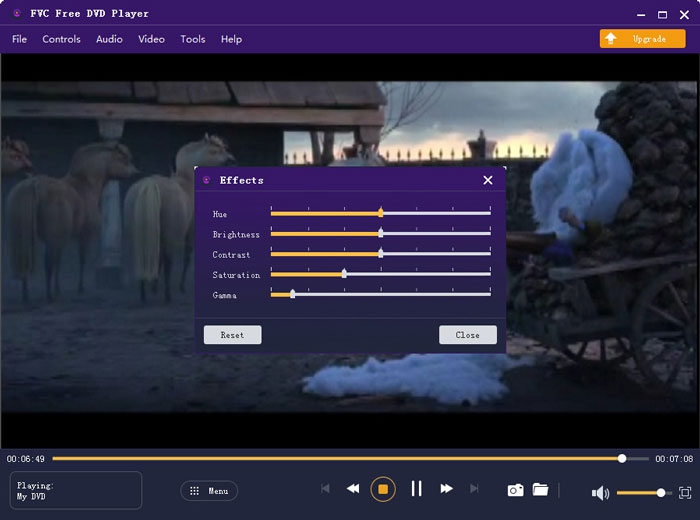The image size is (700, 520).
Task: Open the Controls menu
Action: [61, 39]
